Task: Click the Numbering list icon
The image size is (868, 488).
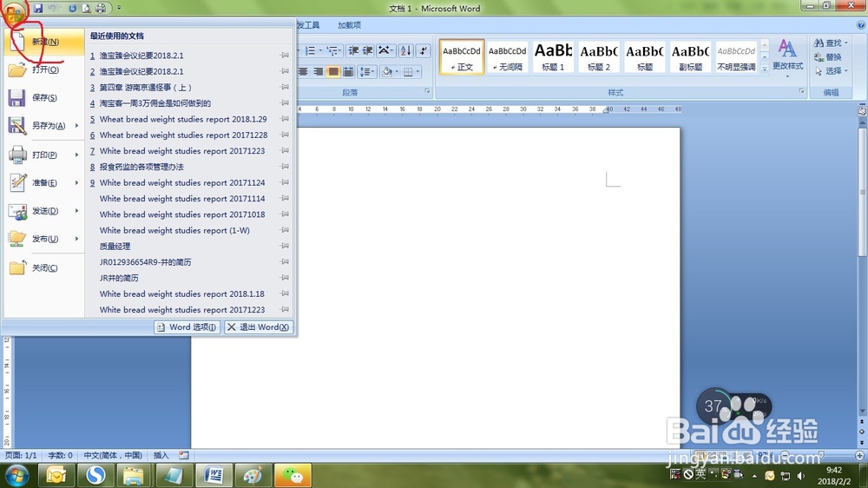Action: click(x=311, y=51)
